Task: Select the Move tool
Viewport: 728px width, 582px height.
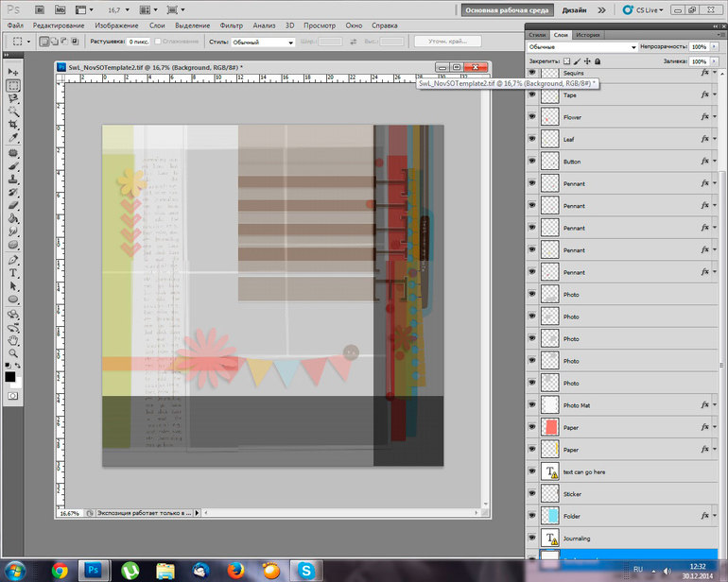Action: (x=13, y=72)
